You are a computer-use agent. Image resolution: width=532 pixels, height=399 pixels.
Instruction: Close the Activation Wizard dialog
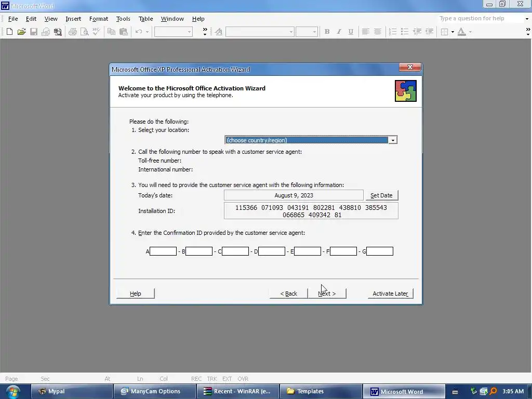410,67
